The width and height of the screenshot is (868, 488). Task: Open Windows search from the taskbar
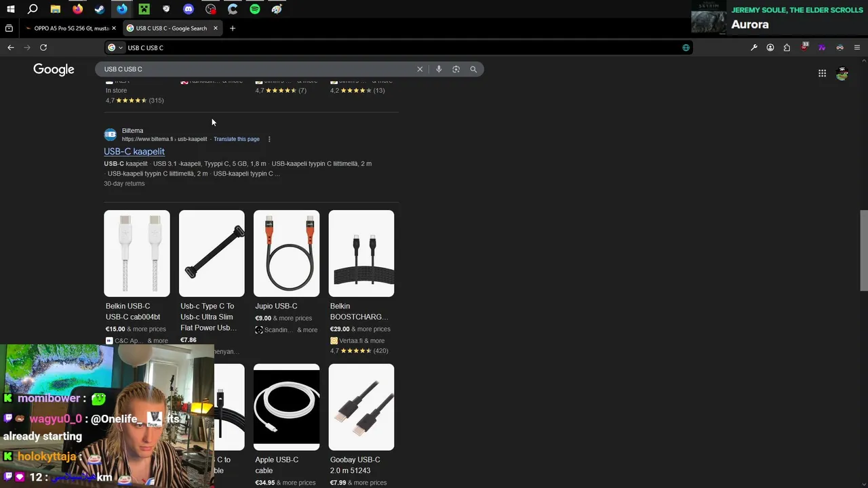point(33,9)
